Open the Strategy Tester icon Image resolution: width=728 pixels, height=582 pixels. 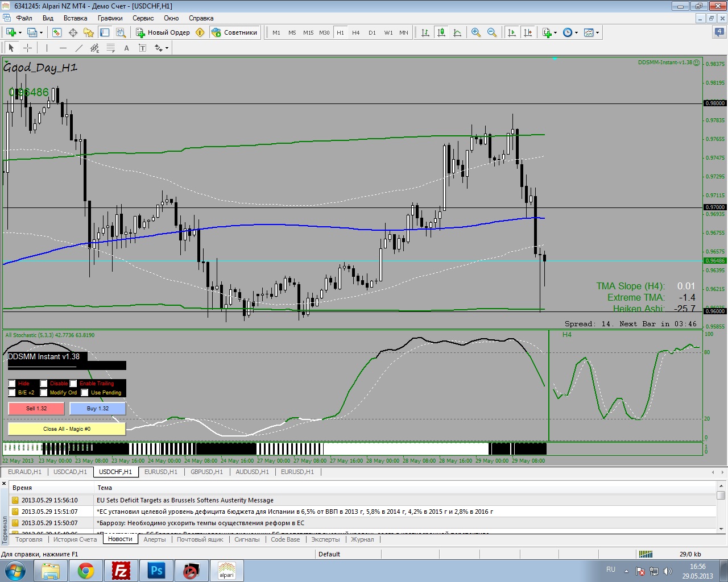point(121,32)
